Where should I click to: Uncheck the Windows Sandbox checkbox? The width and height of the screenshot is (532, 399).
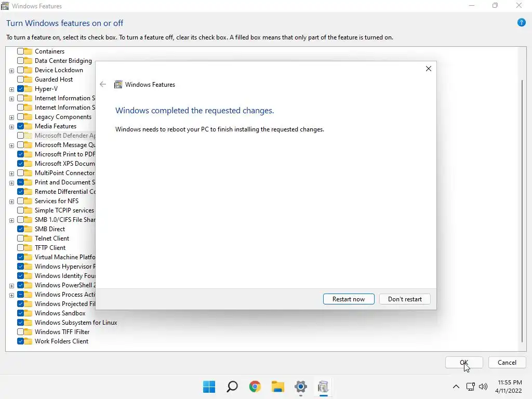coord(20,313)
